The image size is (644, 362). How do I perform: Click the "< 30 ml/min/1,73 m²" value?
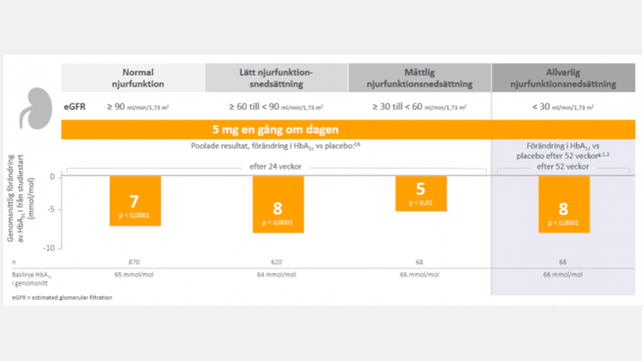pyautogui.click(x=563, y=107)
